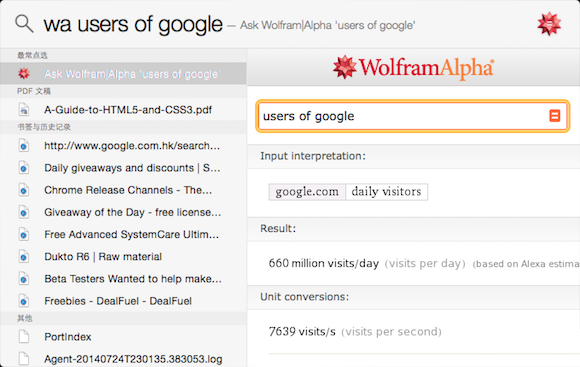580x367 pixels.
Task: Click the 'Unit conversions:' heading
Action: [304, 297]
